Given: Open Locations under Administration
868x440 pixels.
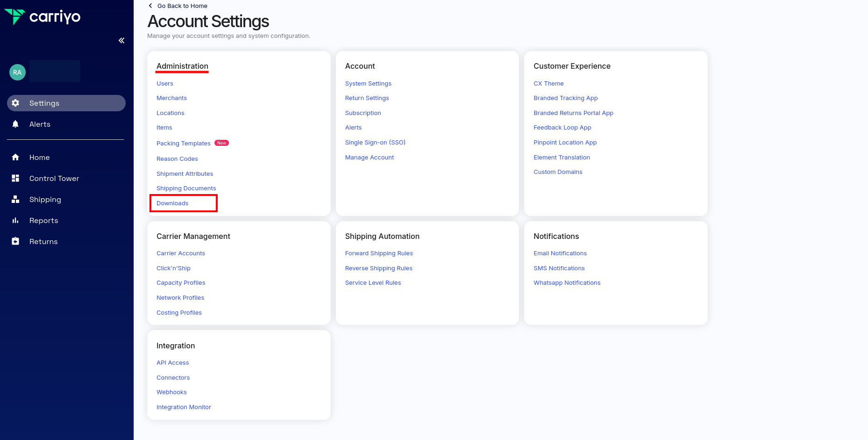Looking at the screenshot, I should coord(171,113).
